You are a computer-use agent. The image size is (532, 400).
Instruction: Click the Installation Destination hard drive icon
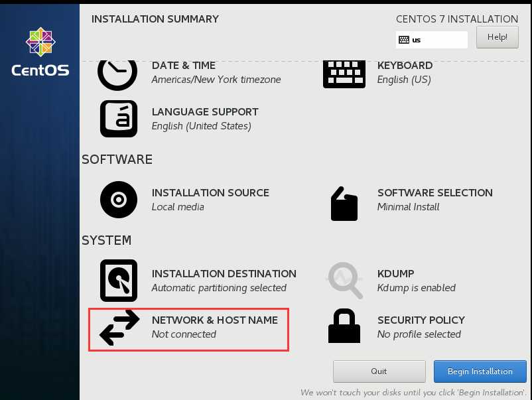click(x=119, y=281)
